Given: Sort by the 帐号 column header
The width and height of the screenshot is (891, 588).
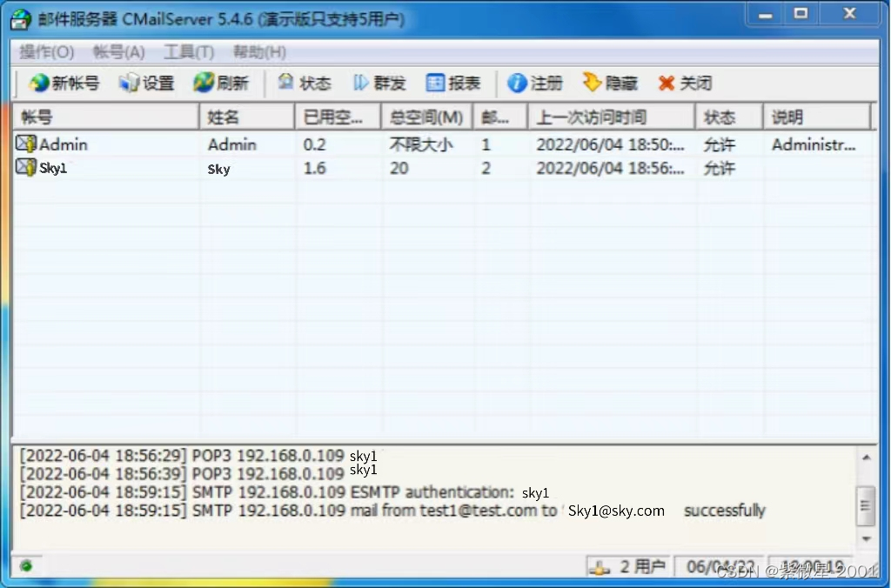Looking at the screenshot, I should pyautogui.click(x=105, y=117).
